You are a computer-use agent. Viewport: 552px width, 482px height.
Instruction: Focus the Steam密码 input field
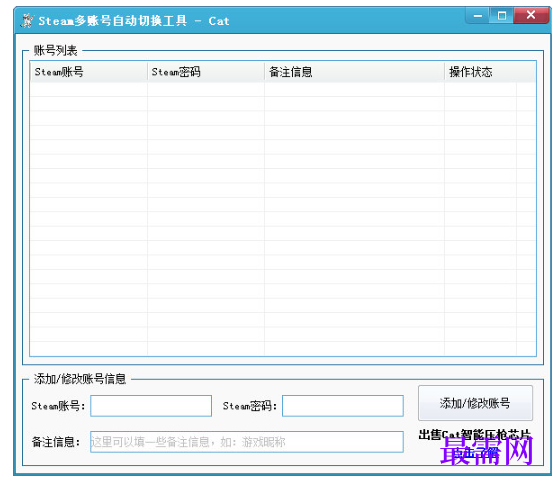[x=343, y=406]
